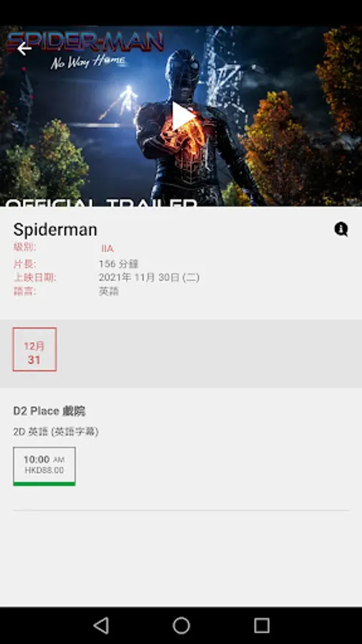This screenshot has width=362, height=644.
Task: Tap the 片長 duration label
Action: (24, 263)
